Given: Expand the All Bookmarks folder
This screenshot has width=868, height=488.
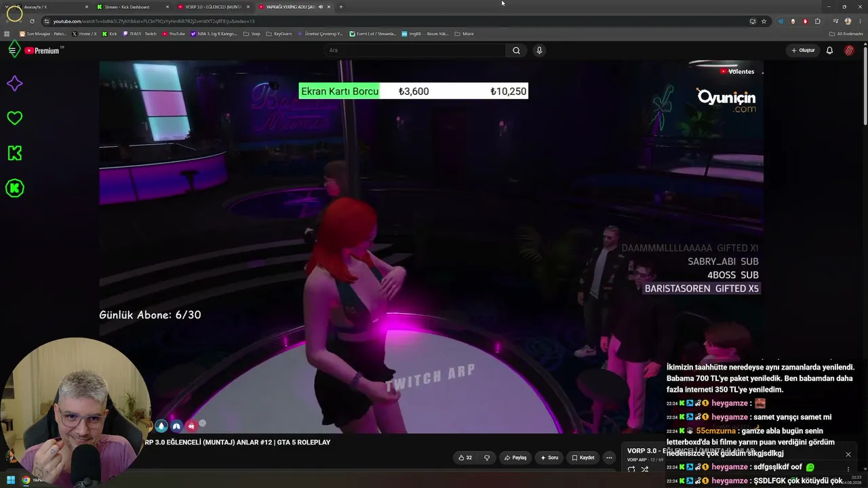Looking at the screenshot, I should click(x=846, y=33).
